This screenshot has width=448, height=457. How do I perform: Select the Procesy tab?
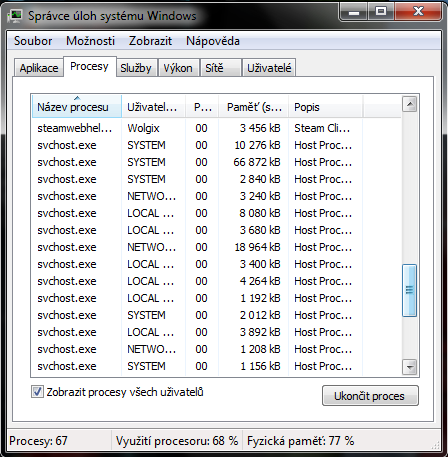89,66
